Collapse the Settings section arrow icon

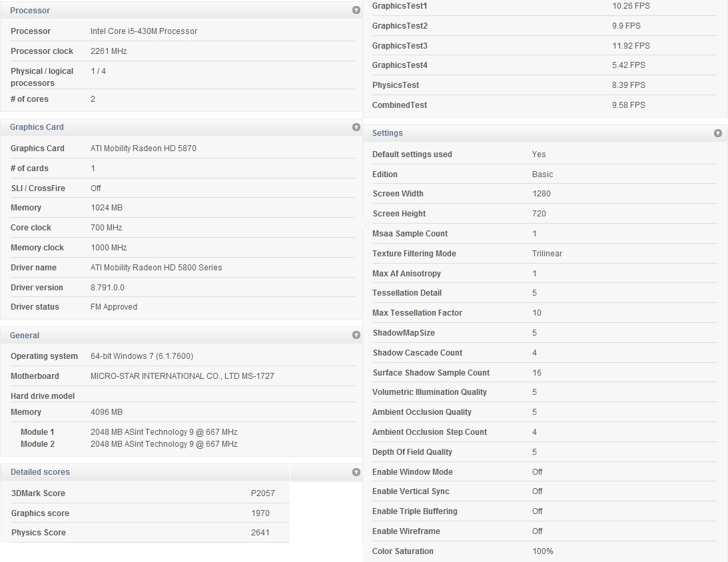pos(718,133)
